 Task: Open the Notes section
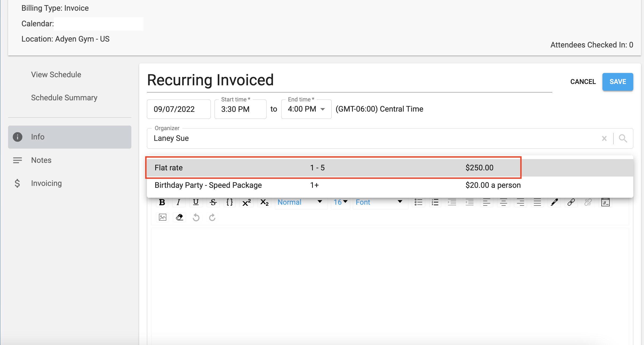(41, 160)
